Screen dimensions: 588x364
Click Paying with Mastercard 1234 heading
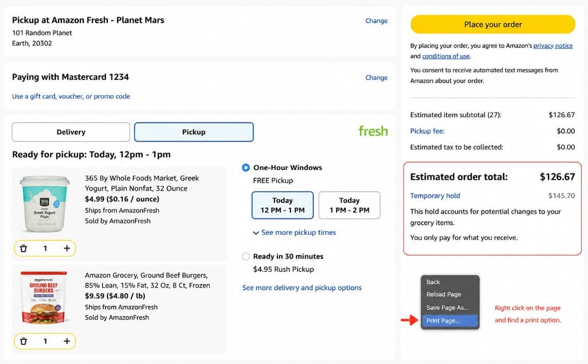pyautogui.click(x=71, y=77)
